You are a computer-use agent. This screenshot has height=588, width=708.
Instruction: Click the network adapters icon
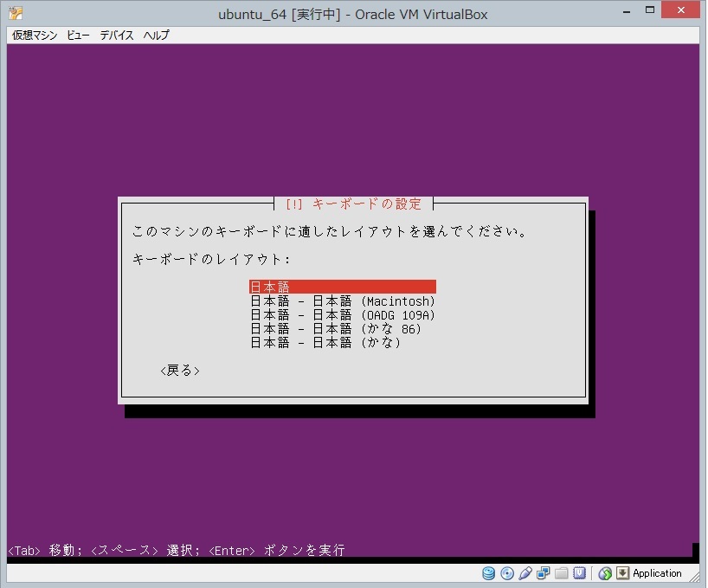click(544, 573)
